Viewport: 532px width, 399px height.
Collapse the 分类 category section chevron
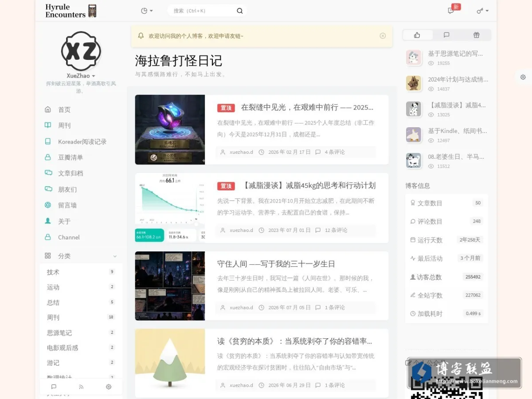[x=115, y=256]
